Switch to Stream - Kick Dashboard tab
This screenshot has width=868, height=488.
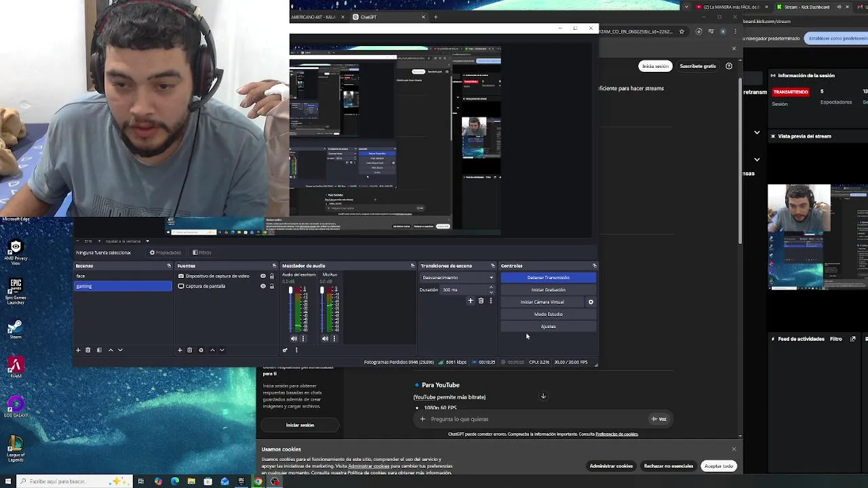pos(812,7)
